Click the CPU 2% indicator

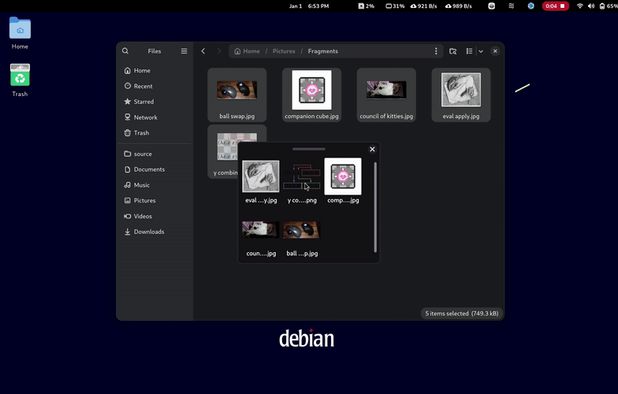point(366,6)
